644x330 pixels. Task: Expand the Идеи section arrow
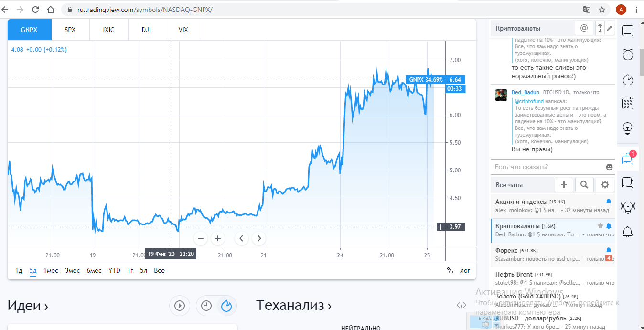click(46, 306)
